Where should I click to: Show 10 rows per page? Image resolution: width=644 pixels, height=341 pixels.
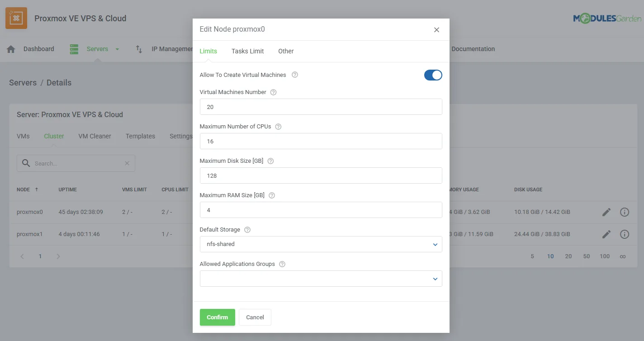coord(550,256)
